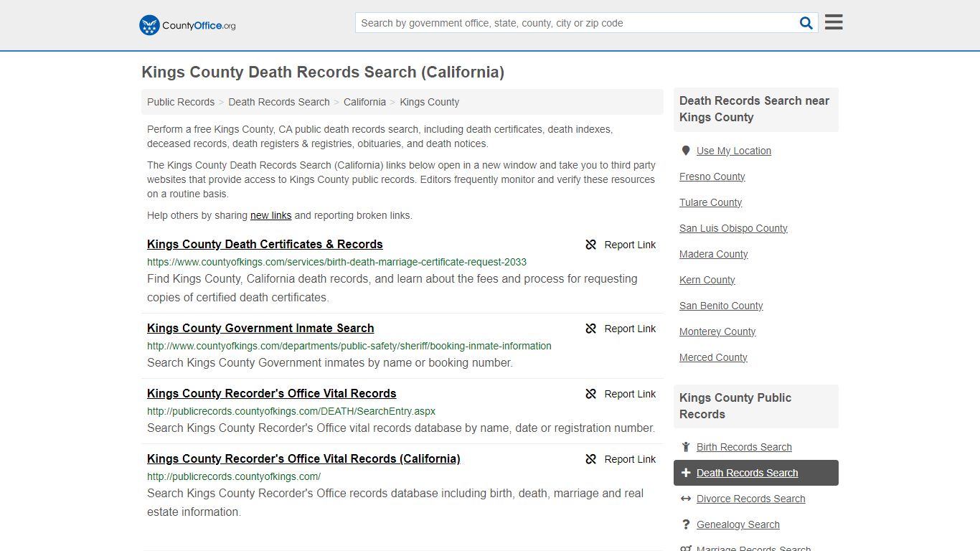Click broken-link icon for Recorder's Office Vital Records
This screenshot has width=980, height=551.
point(591,394)
